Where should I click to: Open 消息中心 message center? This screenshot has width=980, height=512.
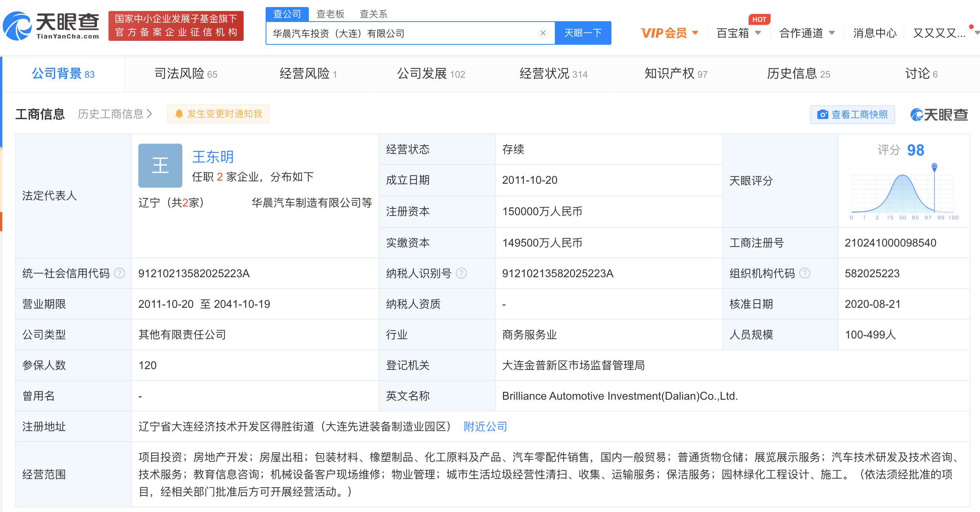pos(875,33)
